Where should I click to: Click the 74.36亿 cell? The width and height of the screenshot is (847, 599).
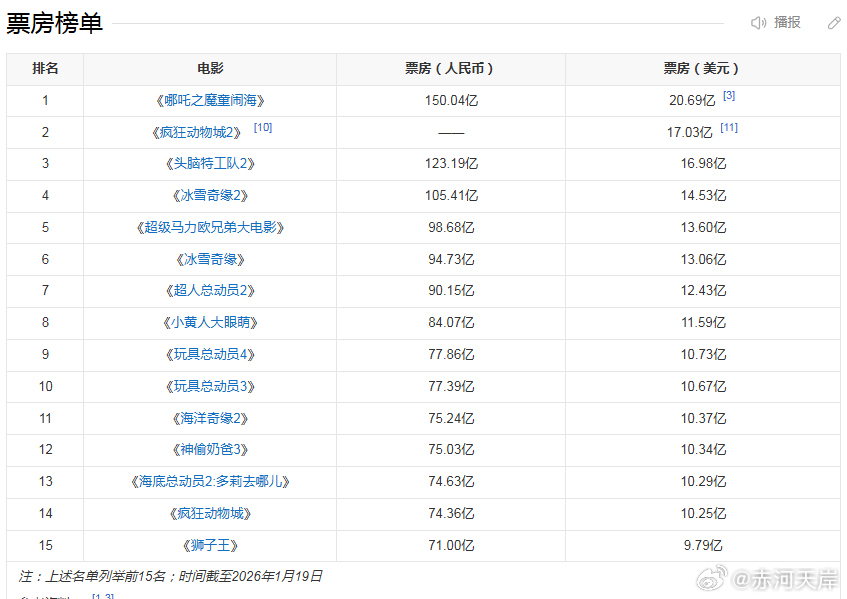point(451,513)
